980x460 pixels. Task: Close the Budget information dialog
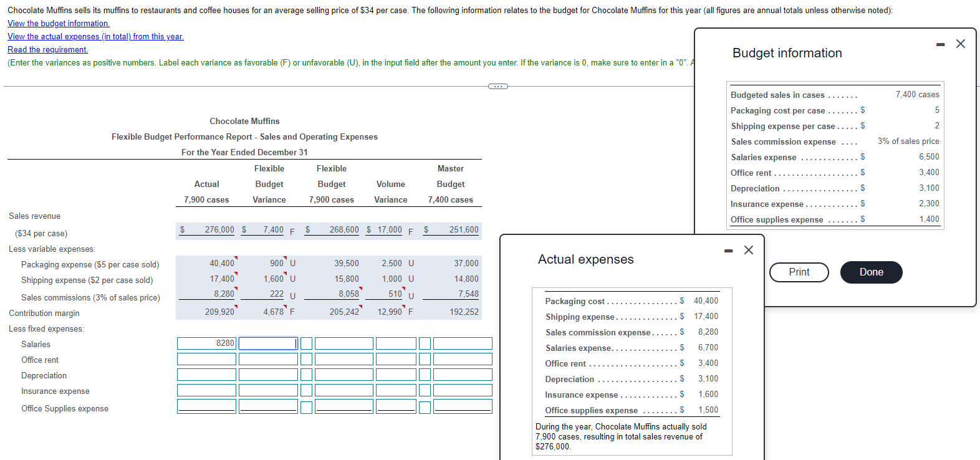(961, 44)
